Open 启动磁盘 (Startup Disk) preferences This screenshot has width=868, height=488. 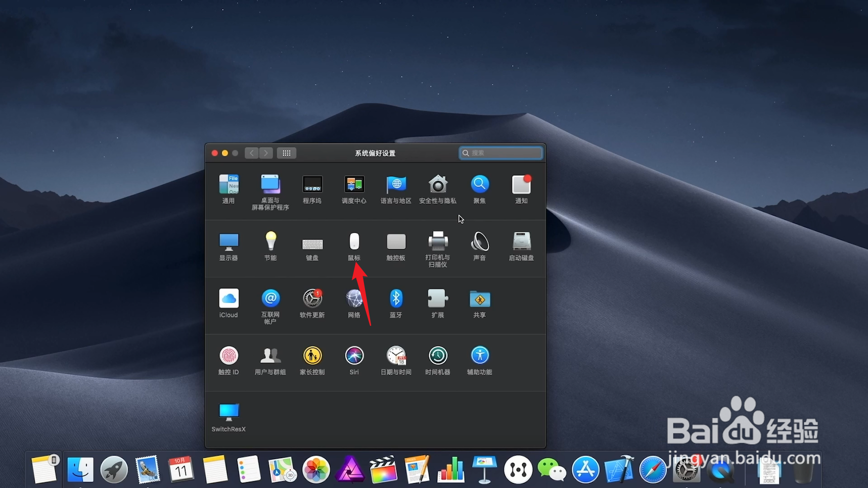pyautogui.click(x=521, y=246)
